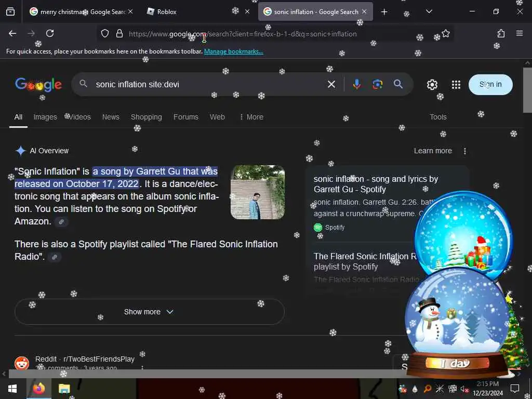Click the snowflake star tray icon
Viewport: 532px width, 399px height.
[440, 389]
